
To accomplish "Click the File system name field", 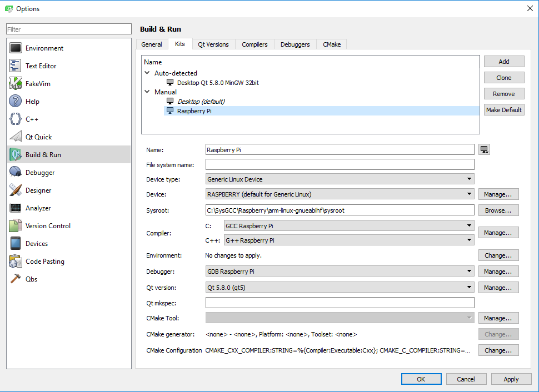I will coord(340,164).
